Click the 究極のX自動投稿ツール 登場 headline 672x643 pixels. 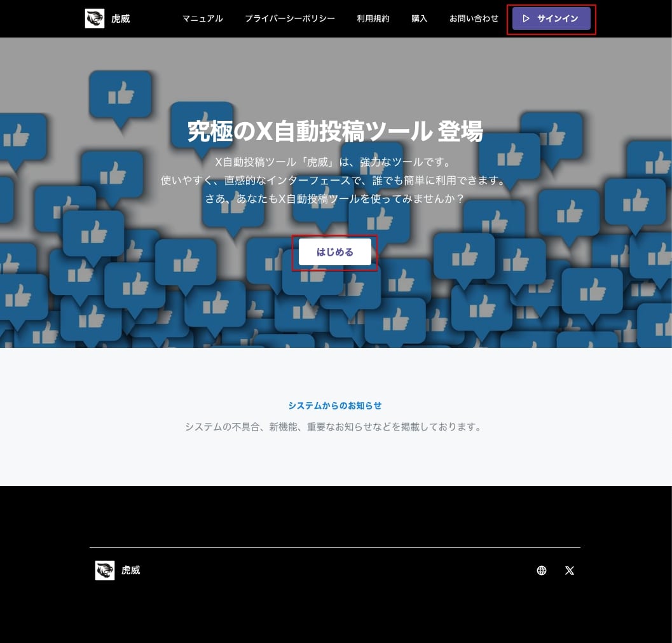(335, 131)
